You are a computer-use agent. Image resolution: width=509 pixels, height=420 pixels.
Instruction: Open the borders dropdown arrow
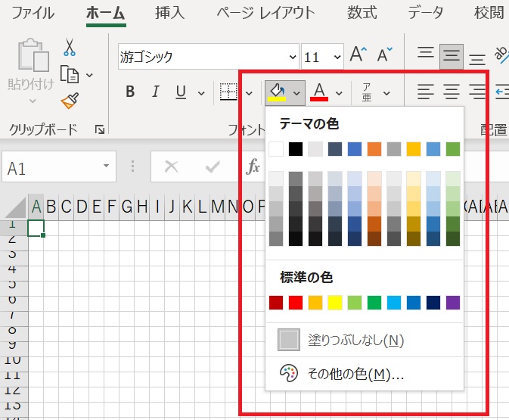[249, 94]
